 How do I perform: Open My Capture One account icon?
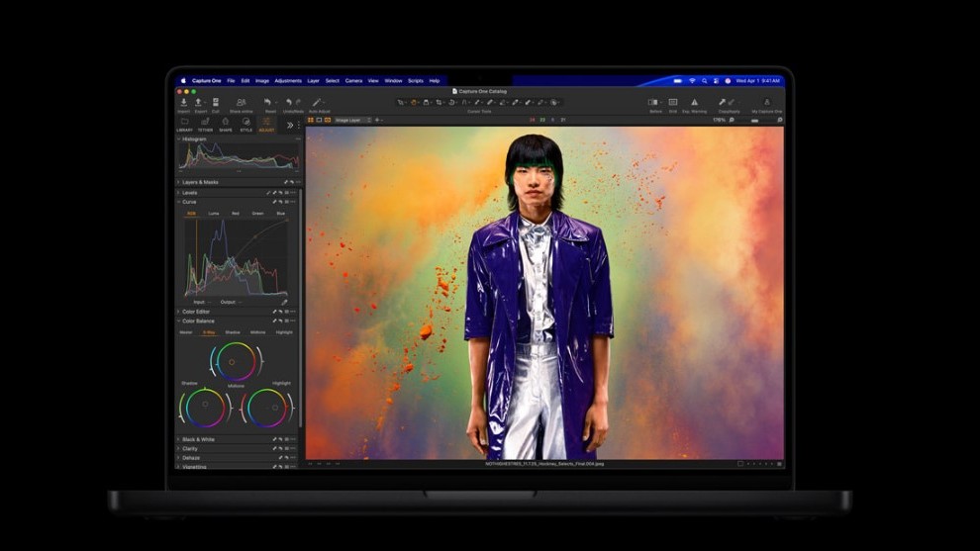(767, 102)
